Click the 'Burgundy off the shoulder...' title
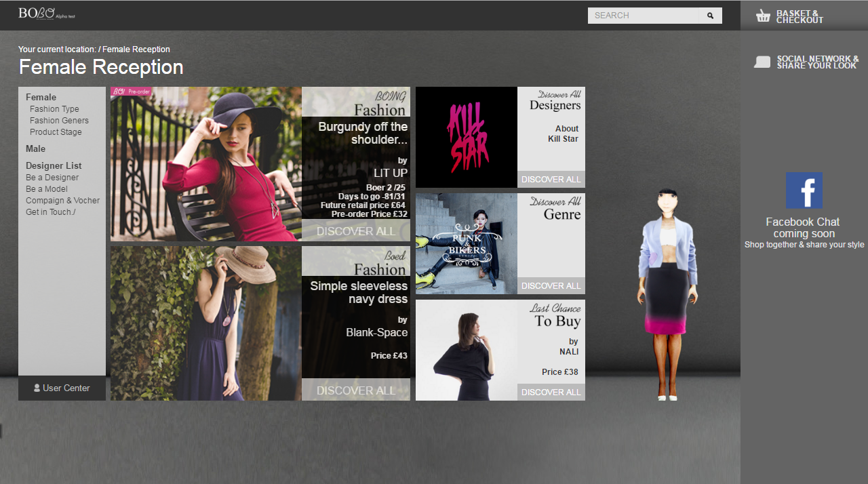 click(x=363, y=133)
